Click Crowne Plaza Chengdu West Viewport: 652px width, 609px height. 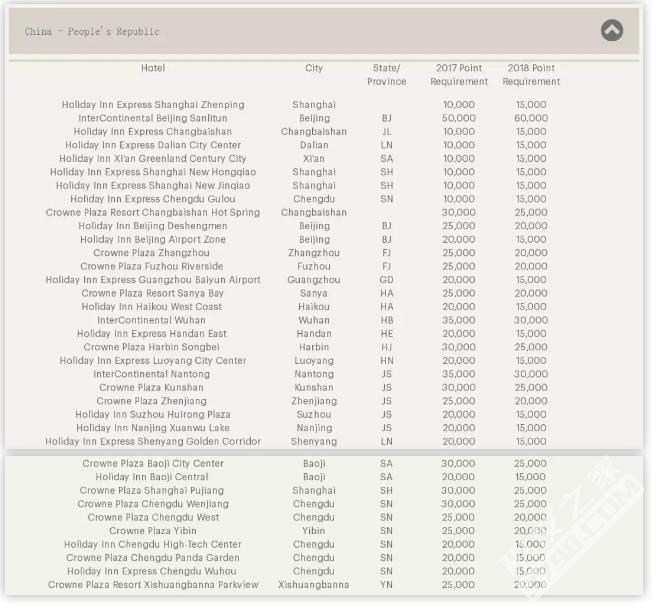tap(153, 518)
